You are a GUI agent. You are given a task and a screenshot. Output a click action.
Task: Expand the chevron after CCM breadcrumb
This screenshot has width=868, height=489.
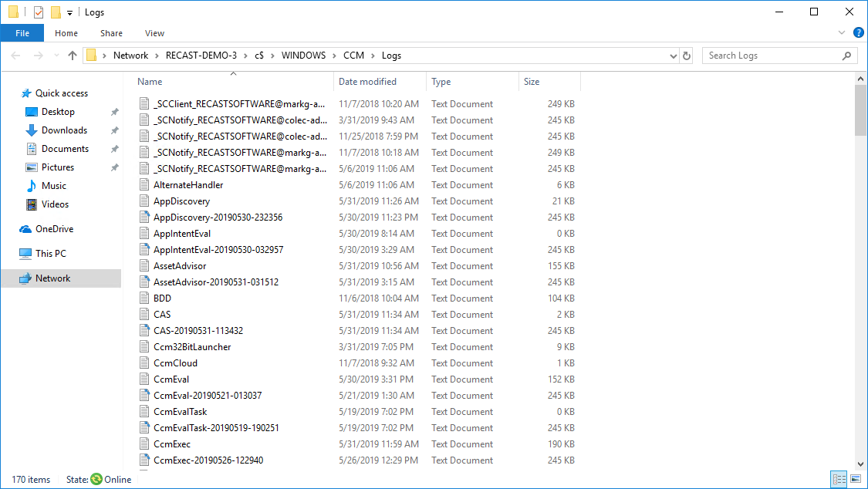click(373, 56)
